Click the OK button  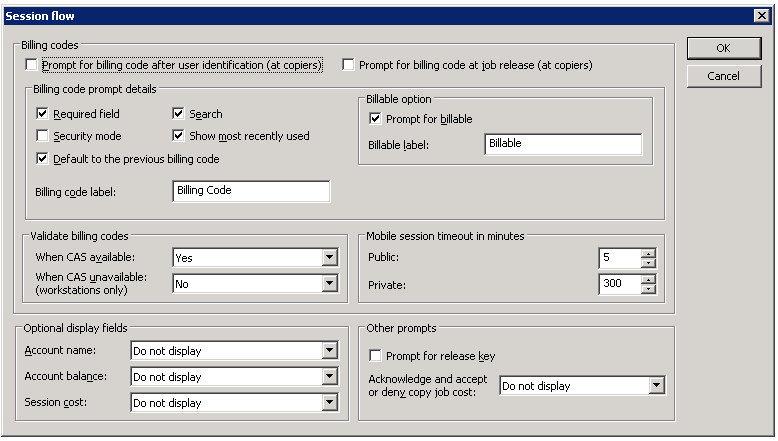tap(723, 49)
